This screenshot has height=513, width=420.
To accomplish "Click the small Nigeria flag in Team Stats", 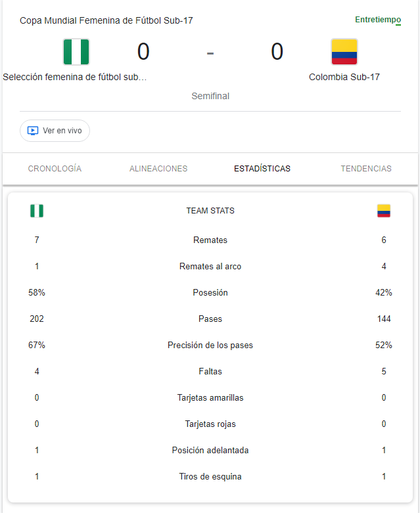I will (37, 211).
